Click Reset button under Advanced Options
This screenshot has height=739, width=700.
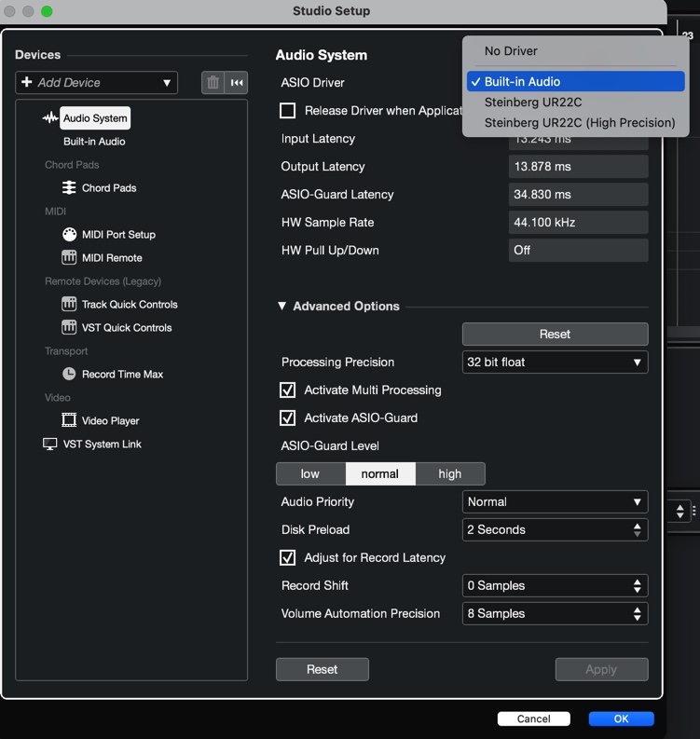click(556, 335)
